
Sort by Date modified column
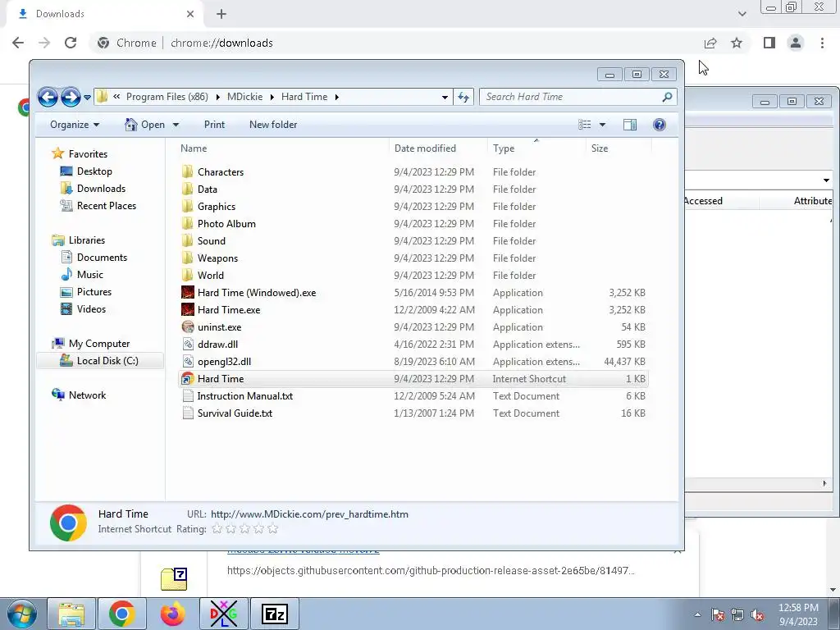click(x=425, y=148)
